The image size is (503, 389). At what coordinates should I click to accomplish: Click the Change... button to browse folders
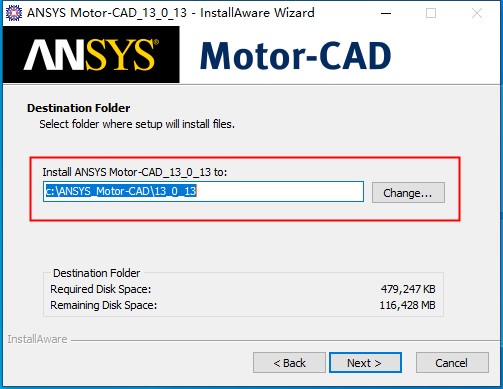click(408, 193)
